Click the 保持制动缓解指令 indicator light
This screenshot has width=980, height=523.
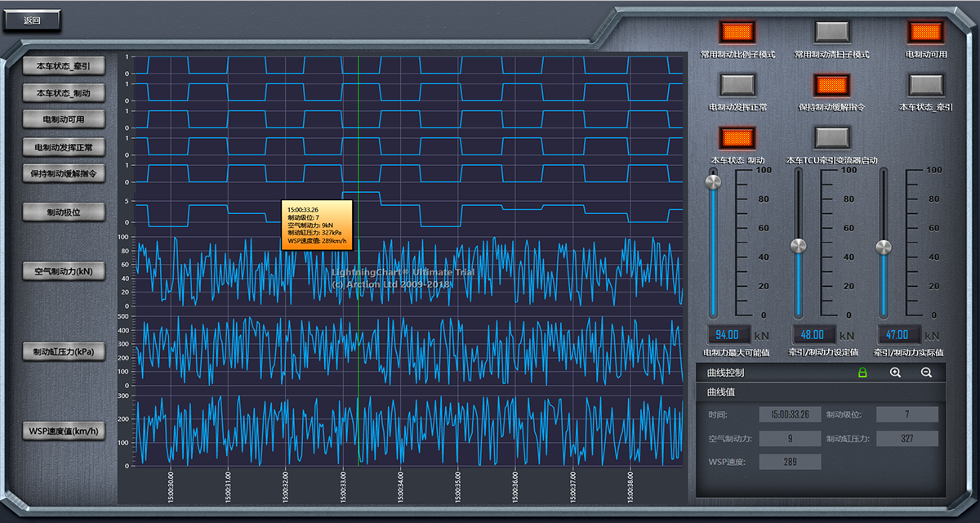[832, 85]
